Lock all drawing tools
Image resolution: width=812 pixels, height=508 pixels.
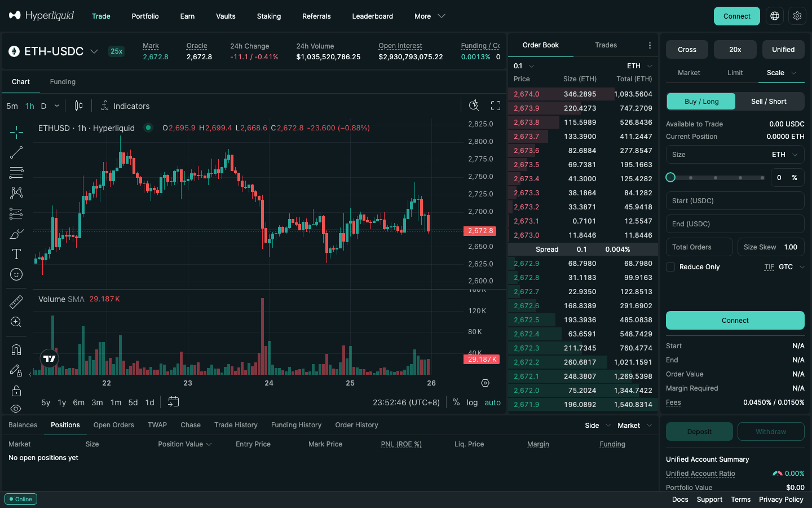tap(16, 391)
